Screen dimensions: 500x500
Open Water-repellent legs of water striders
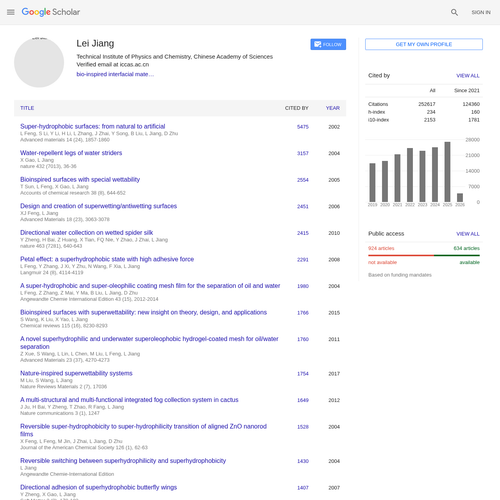[71, 153]
